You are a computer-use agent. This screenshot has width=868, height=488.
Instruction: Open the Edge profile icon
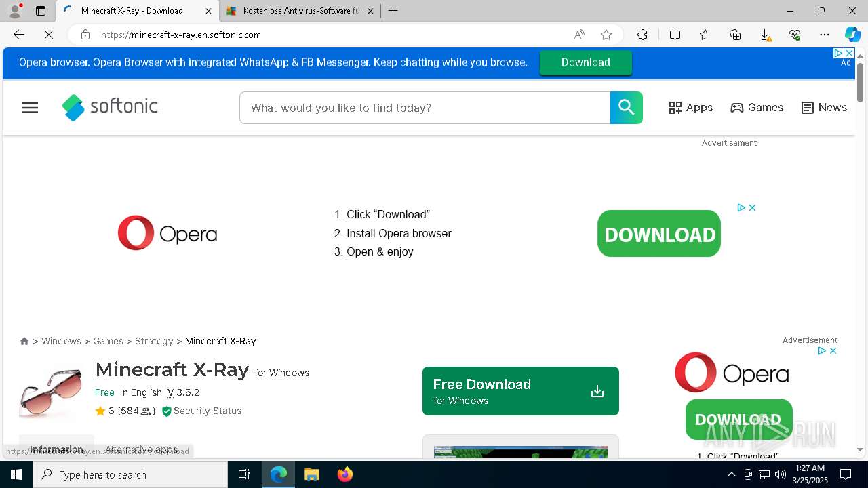coord(15,11)
